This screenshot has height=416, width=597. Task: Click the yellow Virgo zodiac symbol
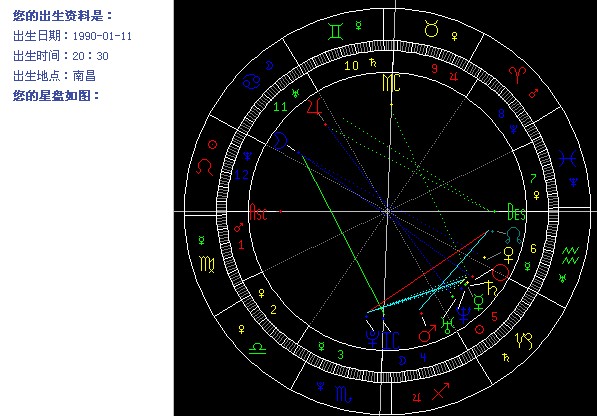(x=207, y=264)
